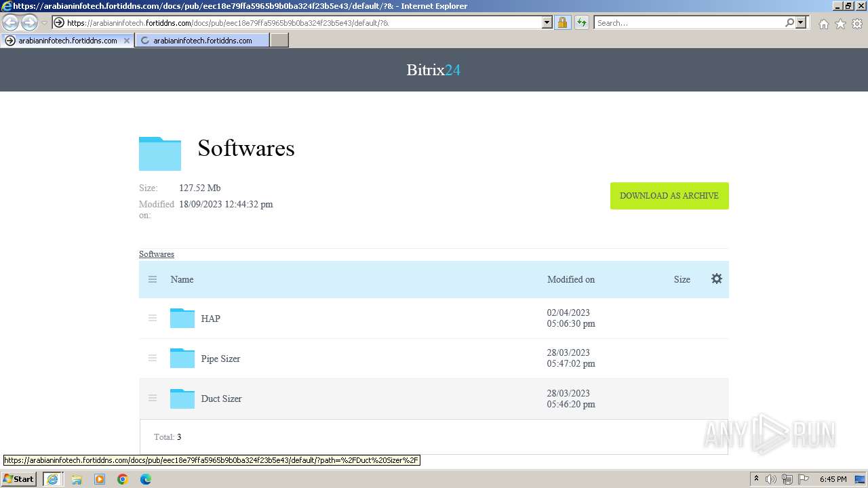This screenshot has height=488, width=868.
Task: Click the Action Center flag icon
Action: point(803,479)
